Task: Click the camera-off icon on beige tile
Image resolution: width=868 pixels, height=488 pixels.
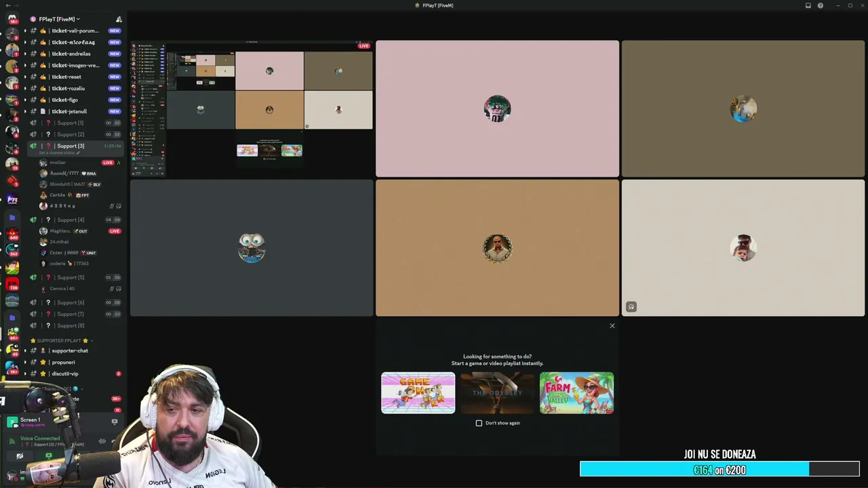Action: tap(631, 307)
